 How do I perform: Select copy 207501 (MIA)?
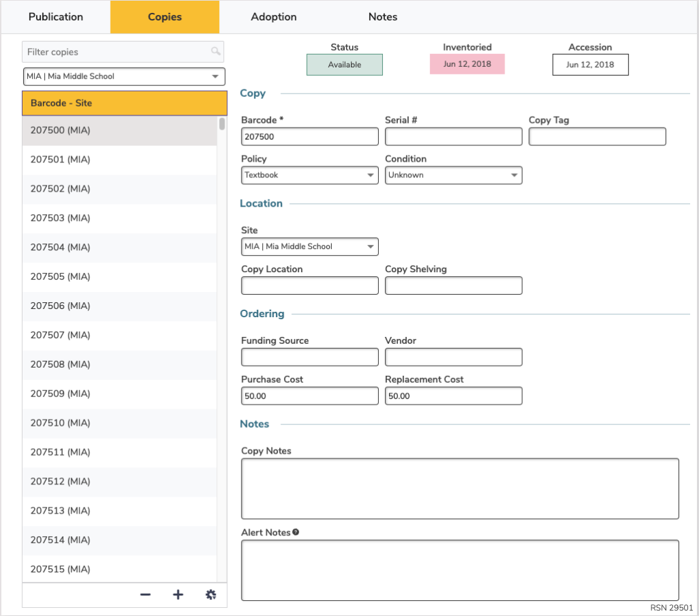pos(119,160)
